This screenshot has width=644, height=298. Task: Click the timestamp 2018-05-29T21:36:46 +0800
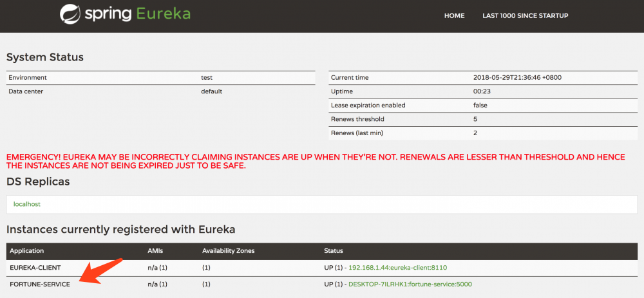point(518,77)
